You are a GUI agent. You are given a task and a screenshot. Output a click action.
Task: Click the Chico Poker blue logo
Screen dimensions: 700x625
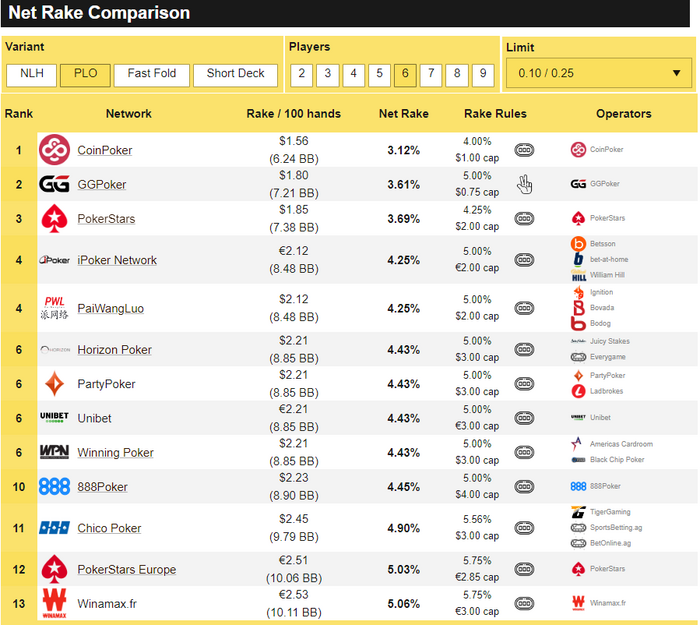pyautogui.click(x=54, y=528)
